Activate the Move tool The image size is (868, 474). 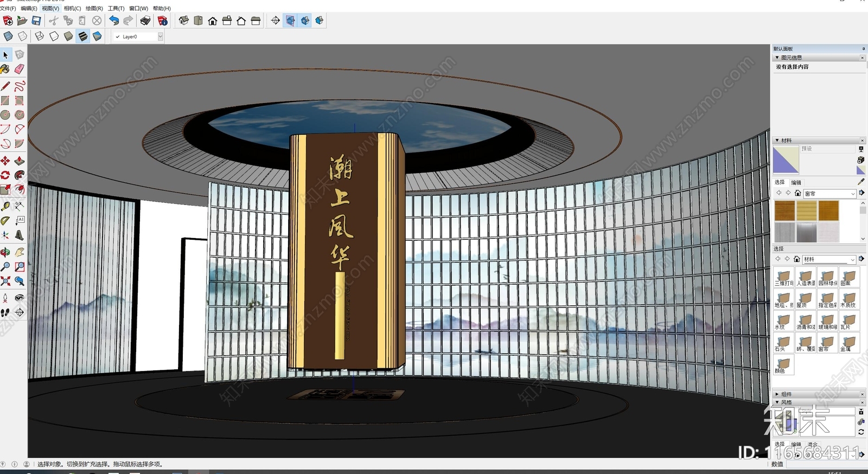pos(5,161)
